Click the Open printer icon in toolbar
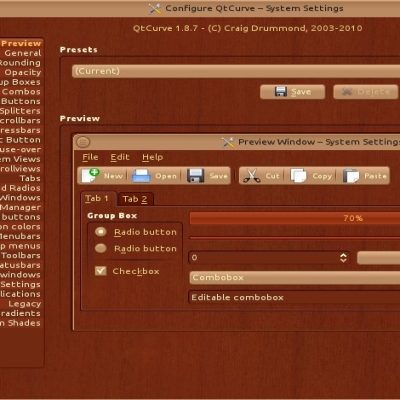This screenshot has height=400, width=400. 141,176
